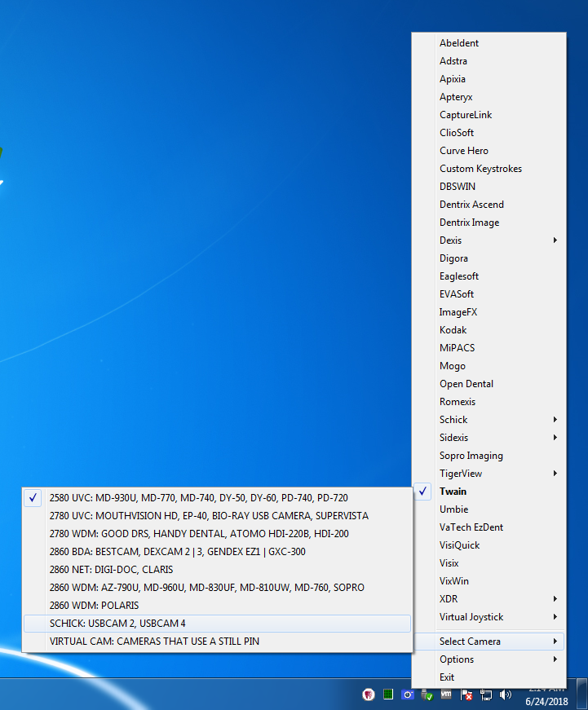Select Visix menu entry

point(489,563)
